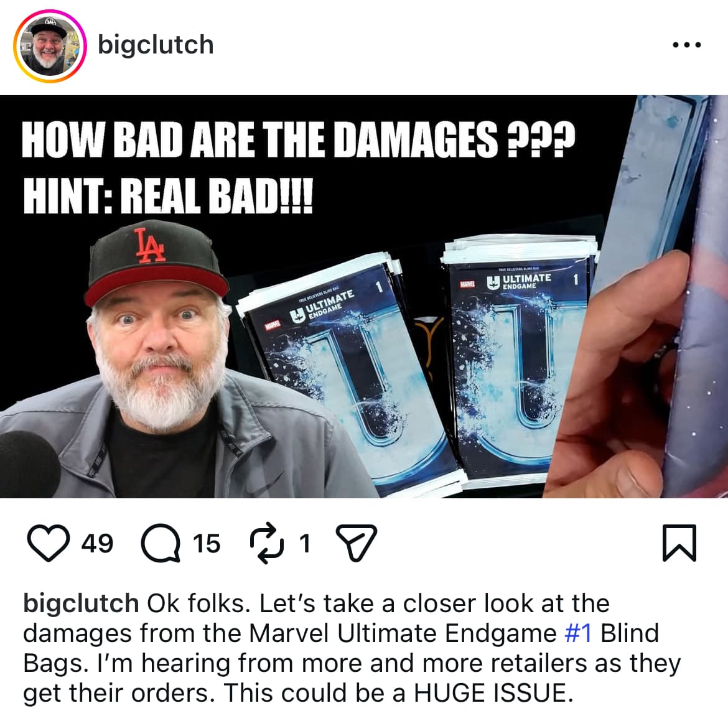Tap the man's face in the thumbnail
Screen dimensions: 728x721
click(160, 353)
